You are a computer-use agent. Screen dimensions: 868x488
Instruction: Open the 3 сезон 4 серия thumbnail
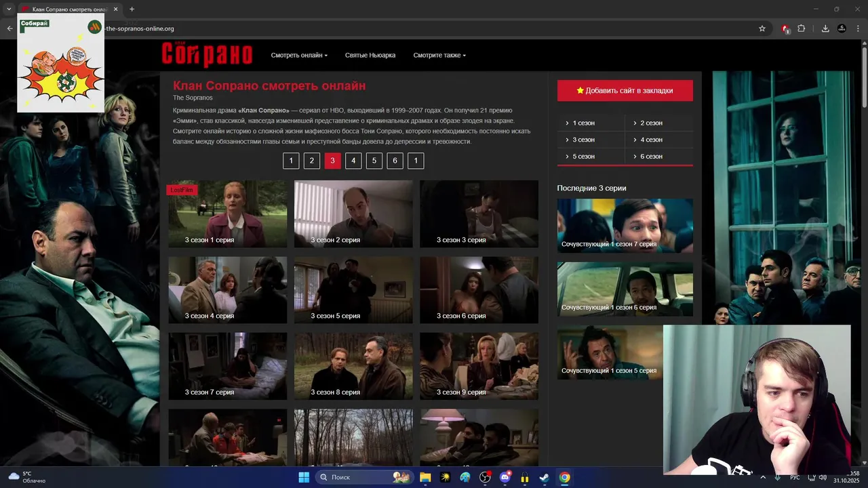tap(227, 289)
